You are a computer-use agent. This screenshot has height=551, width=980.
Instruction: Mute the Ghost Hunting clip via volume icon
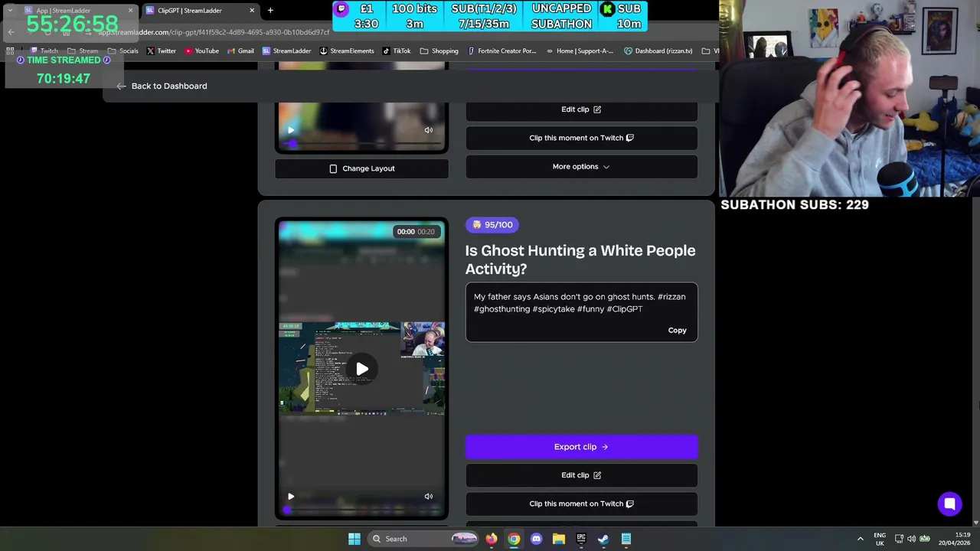tap(429, 497)
